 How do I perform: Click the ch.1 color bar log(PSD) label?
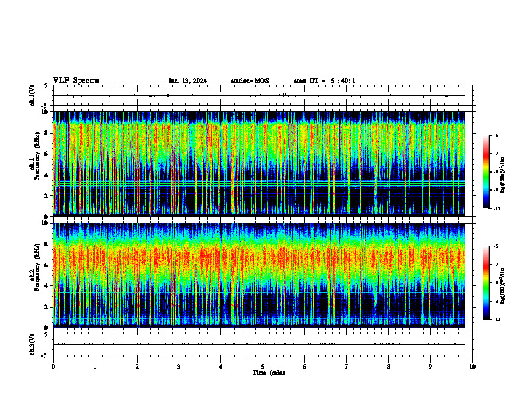(x=502, y=175)
